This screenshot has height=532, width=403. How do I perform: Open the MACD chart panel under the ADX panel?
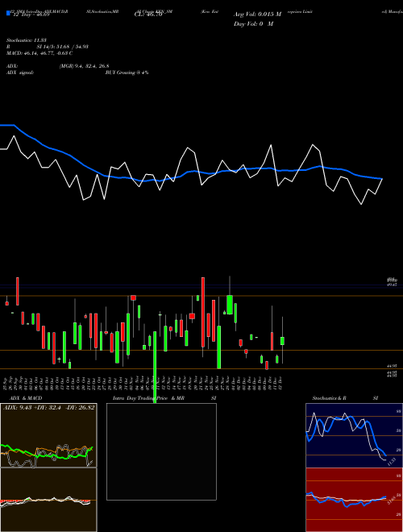click(x=48, y=500)
